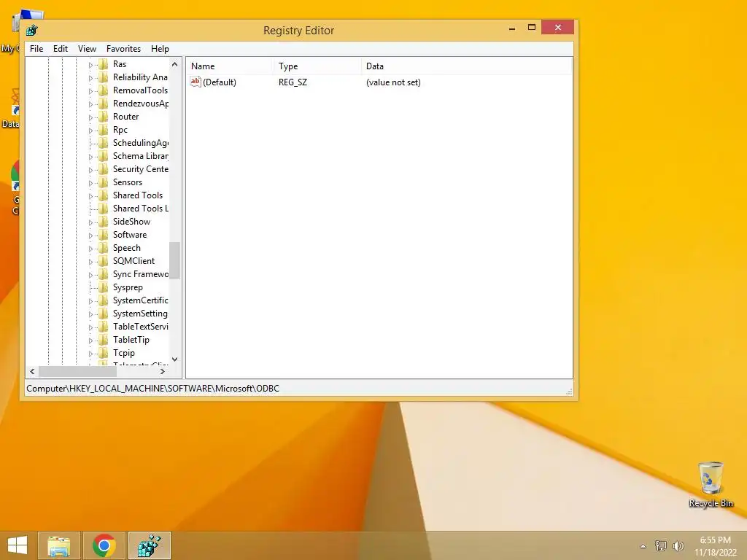Expand the RendezvousApps key
This screenshot has height=560, width=747.
pyautogui.click(x=90, y=104)
